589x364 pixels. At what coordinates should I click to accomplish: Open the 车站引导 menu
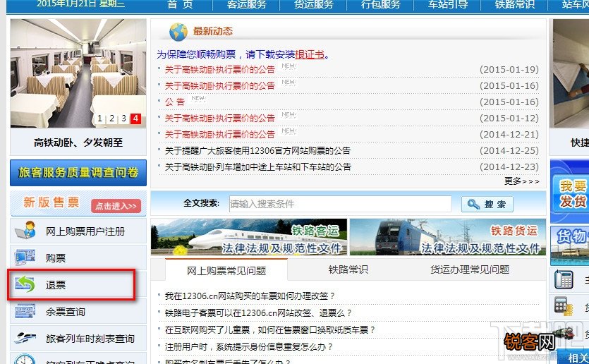(448, 4)
